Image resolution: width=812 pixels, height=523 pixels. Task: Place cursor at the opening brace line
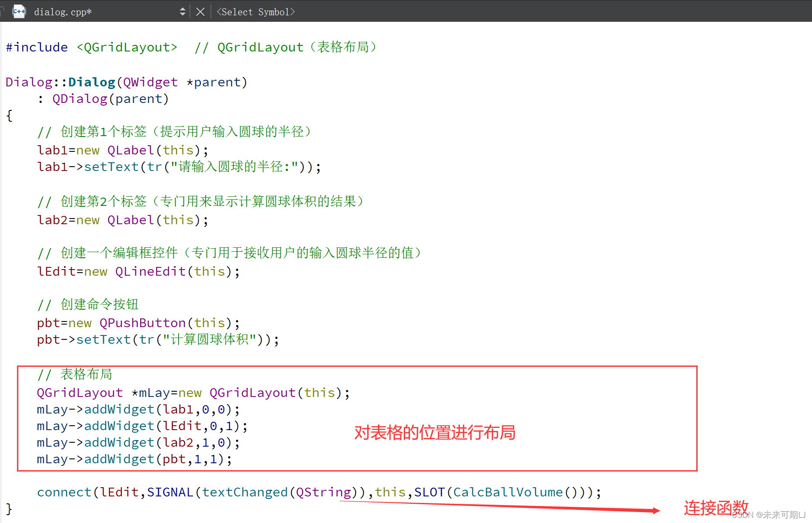10,116
